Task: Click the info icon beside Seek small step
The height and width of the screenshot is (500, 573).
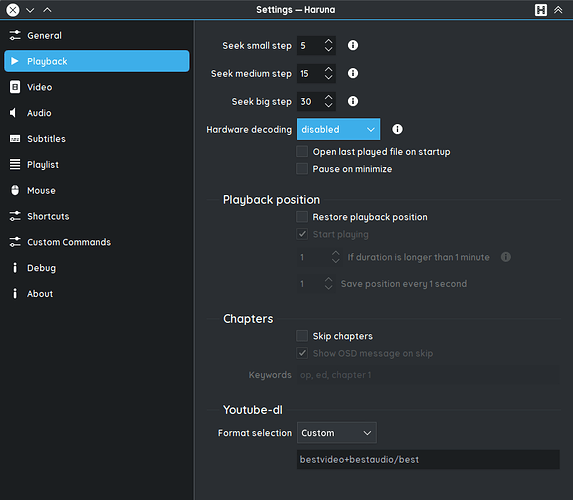Action: [353, 45]
